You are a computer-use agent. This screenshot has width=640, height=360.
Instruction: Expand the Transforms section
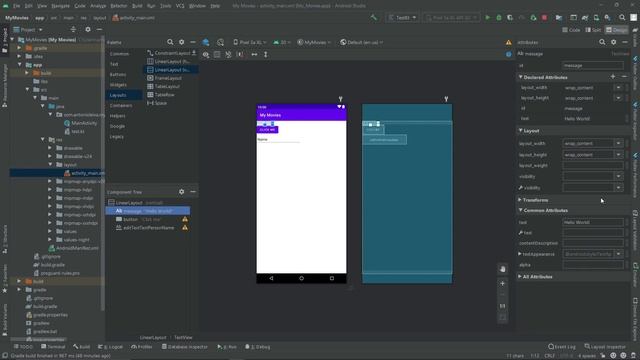click(520, 200)
